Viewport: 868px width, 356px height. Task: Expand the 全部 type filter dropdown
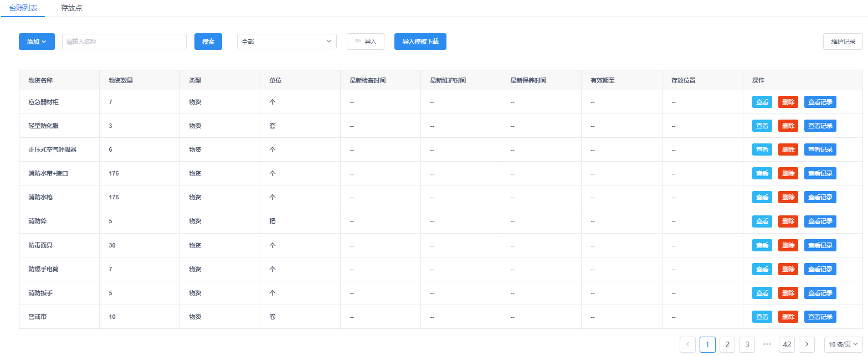pos(286,42)
